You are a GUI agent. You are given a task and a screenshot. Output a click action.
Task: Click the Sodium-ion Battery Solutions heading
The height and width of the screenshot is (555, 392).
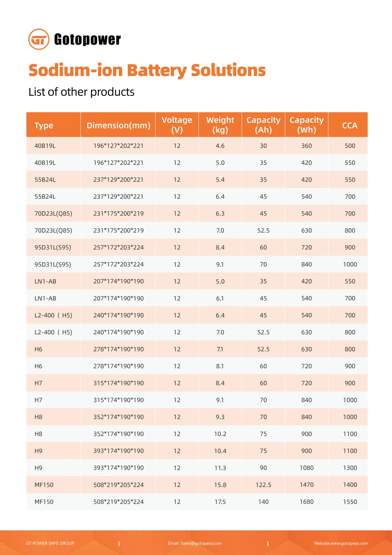click(147, 70)
